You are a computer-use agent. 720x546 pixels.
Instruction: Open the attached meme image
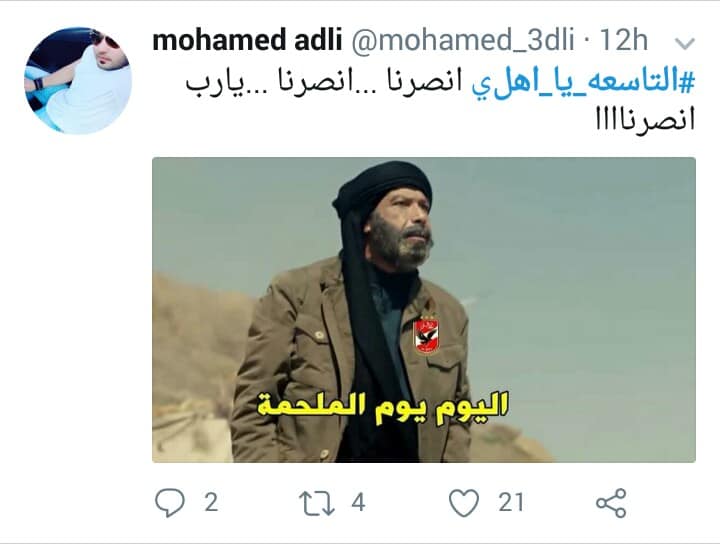point(424,310)
